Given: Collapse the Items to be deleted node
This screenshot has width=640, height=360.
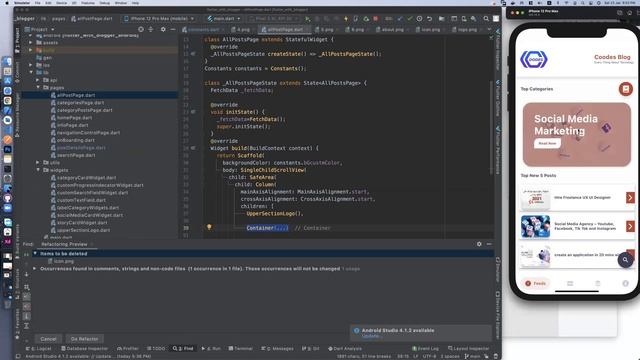Looking at the screenshot, I should (35, 253).
